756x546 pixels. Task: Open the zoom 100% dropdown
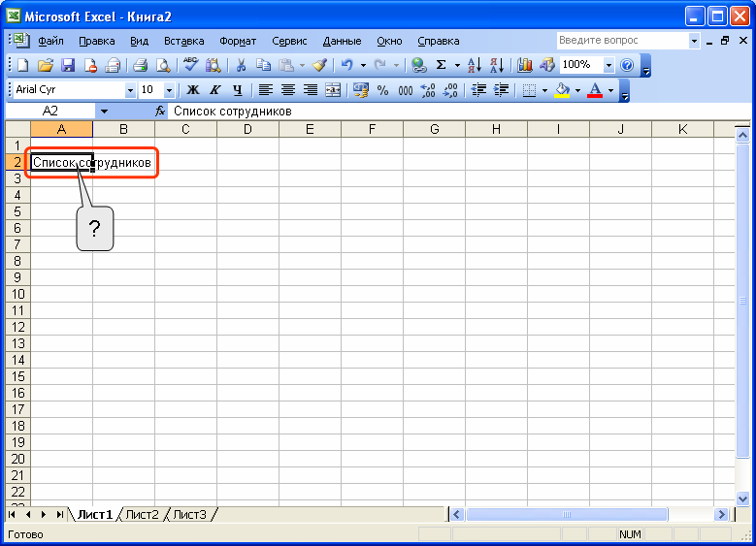[x=608, y=65]
